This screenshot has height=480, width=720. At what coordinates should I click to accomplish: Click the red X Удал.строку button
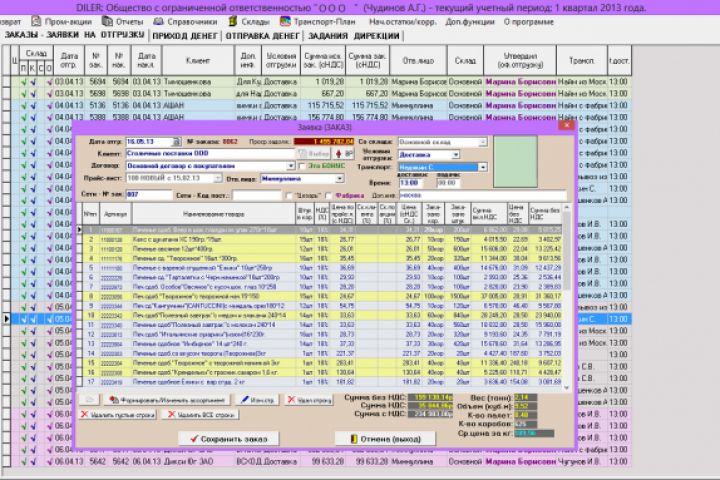click(309, 400)
